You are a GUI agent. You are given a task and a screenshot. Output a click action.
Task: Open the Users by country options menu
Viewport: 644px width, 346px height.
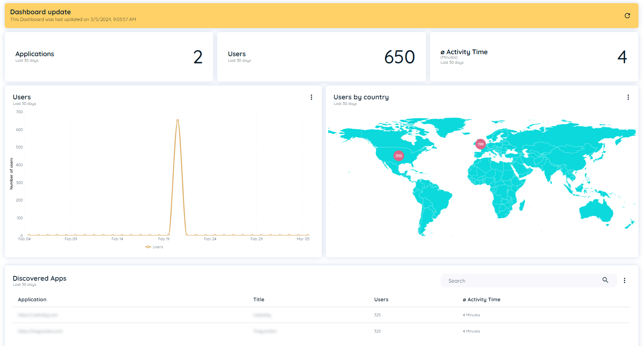point(628,97)
